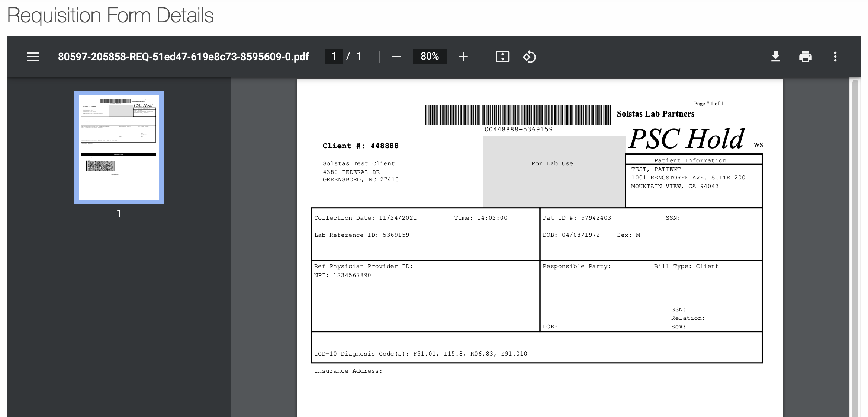868x417 pixels.
Task: Click the fit to page icon
Action: tap(502, 57)
